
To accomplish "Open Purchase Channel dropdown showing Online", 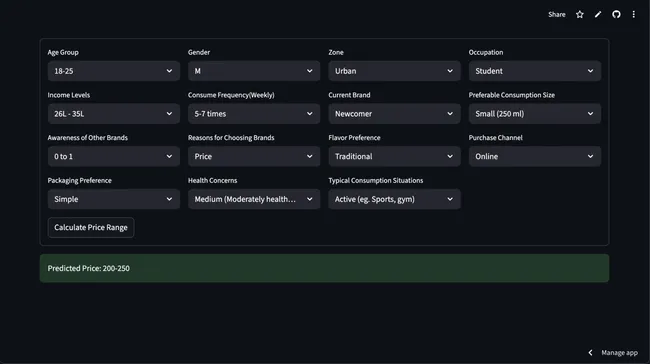I will (x=535, y=156).
